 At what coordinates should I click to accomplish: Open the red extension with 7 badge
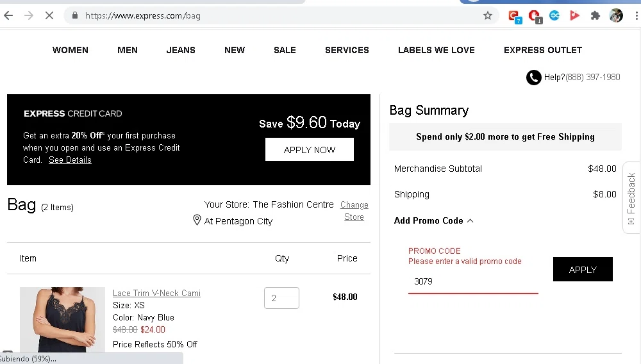coord(514,17)
